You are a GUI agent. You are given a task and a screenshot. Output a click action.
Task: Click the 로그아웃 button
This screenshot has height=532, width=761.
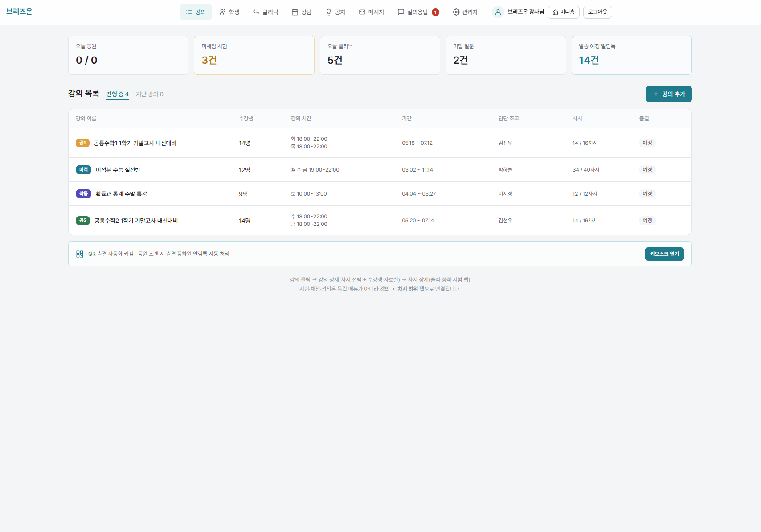(597, 12)
